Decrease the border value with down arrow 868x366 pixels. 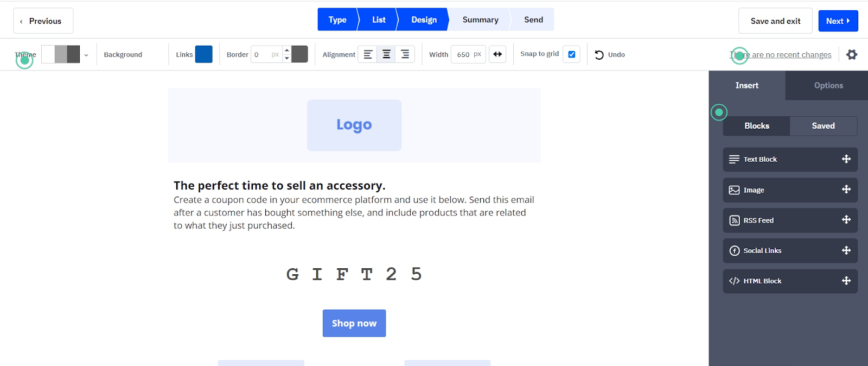287,58
